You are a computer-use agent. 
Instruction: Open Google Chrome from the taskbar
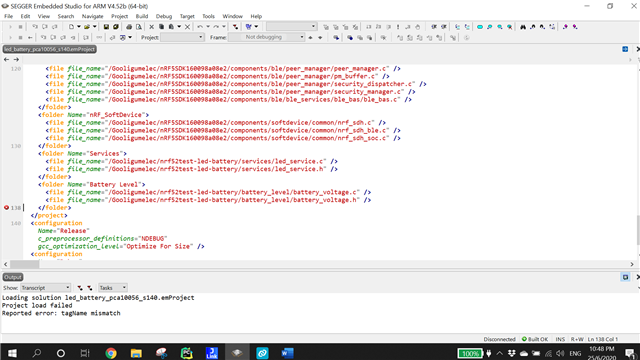click(x=111, y=353)
